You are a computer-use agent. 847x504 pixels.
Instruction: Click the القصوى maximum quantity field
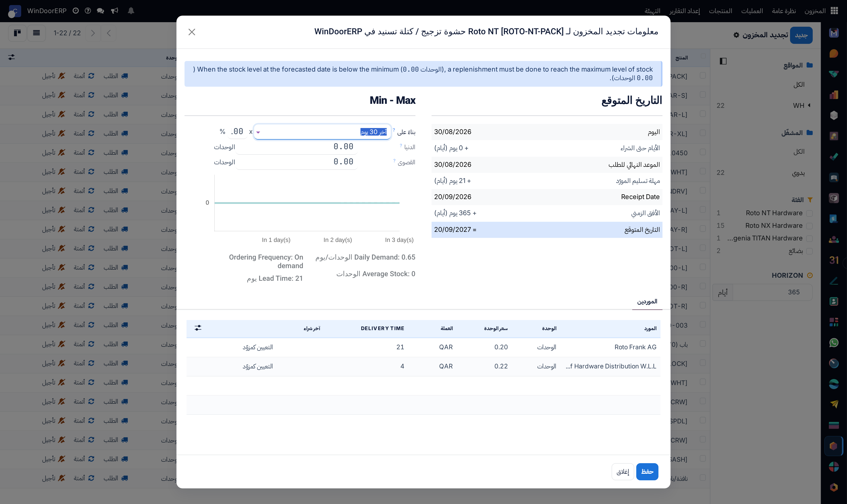coord(296,162)
